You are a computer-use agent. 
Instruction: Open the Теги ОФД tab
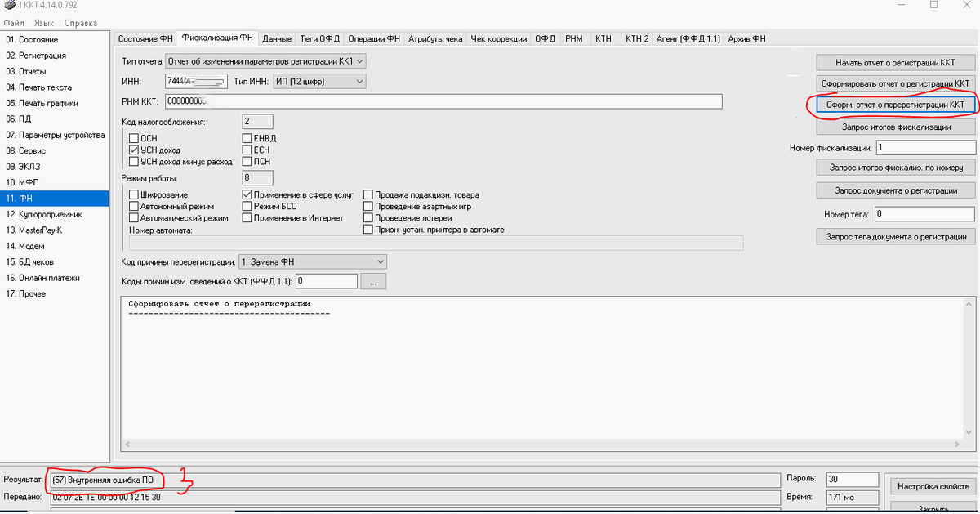319,38
